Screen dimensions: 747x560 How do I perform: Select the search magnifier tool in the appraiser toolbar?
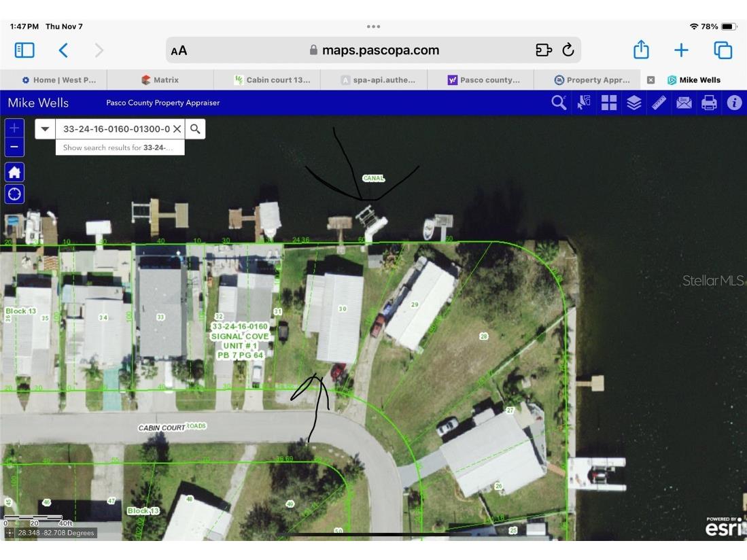[x=559, y=103]
